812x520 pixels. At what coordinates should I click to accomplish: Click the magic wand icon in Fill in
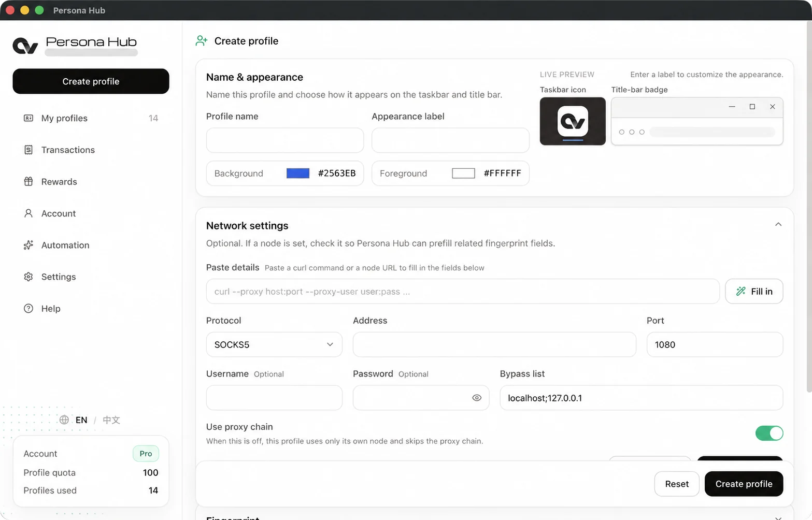pos(741,291)
